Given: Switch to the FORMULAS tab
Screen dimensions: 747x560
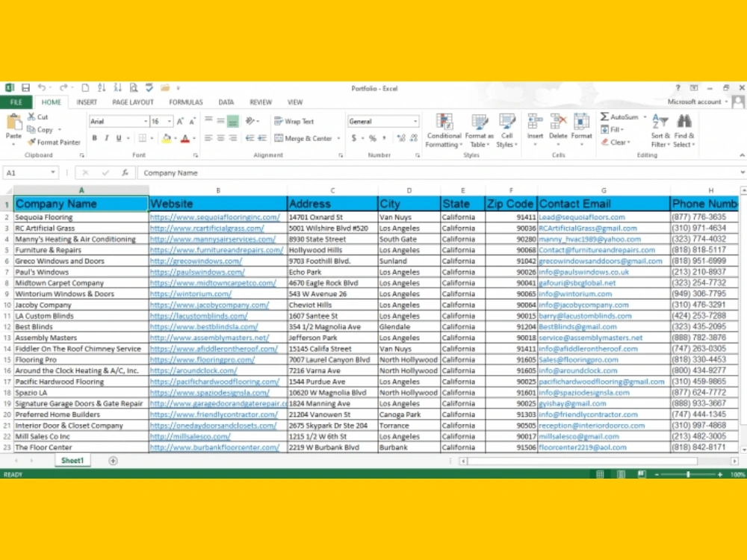Looking at the screenshot, I should point(186,102).
